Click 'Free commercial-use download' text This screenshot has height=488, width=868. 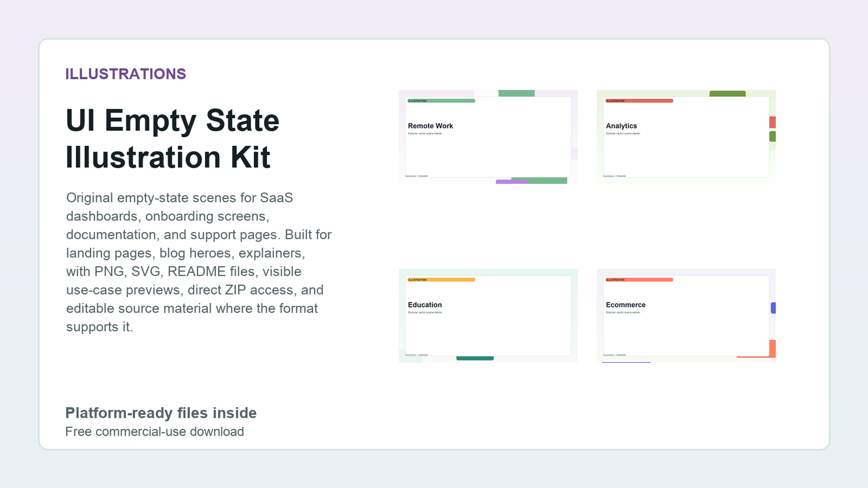coord(154,431)
